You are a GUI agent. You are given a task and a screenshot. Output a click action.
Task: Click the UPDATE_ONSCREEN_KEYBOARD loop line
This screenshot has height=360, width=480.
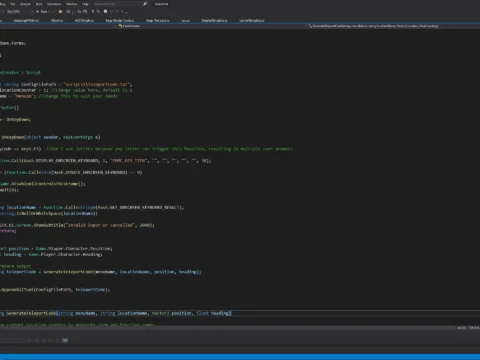[x=71, y=172]
